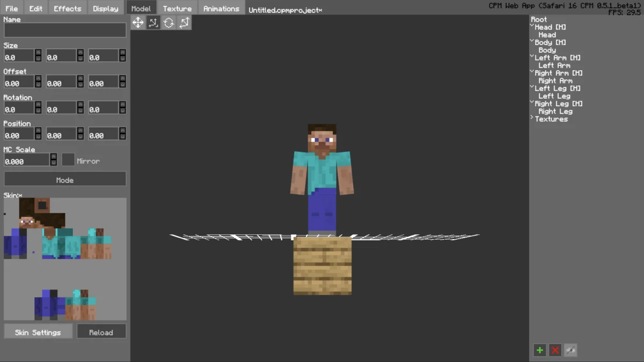Select the Body child tree item
The image size is (644, 362).
click(547, 50)
